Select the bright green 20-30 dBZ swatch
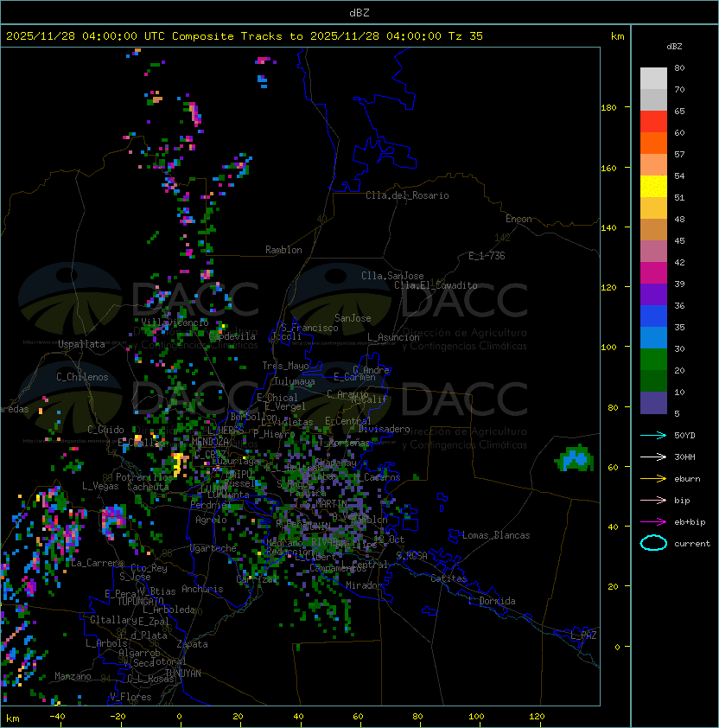This screenshot has height=728, width=719. [x=653, y=360]
